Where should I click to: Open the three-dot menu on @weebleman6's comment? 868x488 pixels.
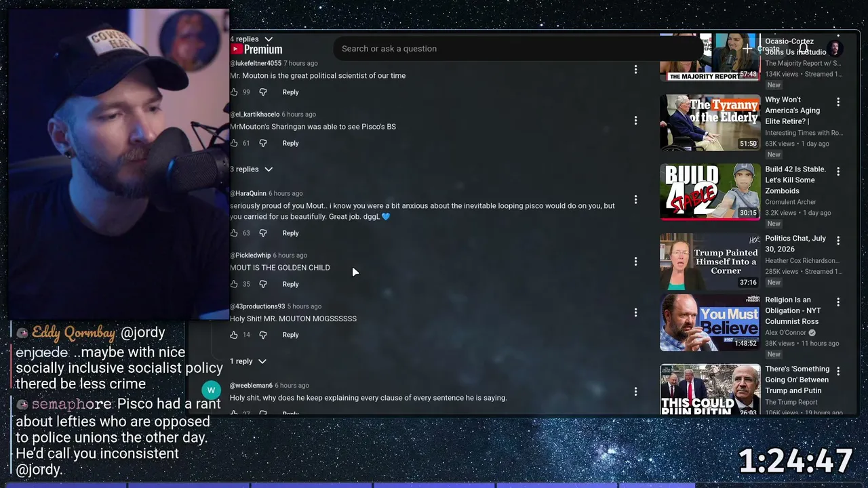pyautogui.click(x=635, y=391)
